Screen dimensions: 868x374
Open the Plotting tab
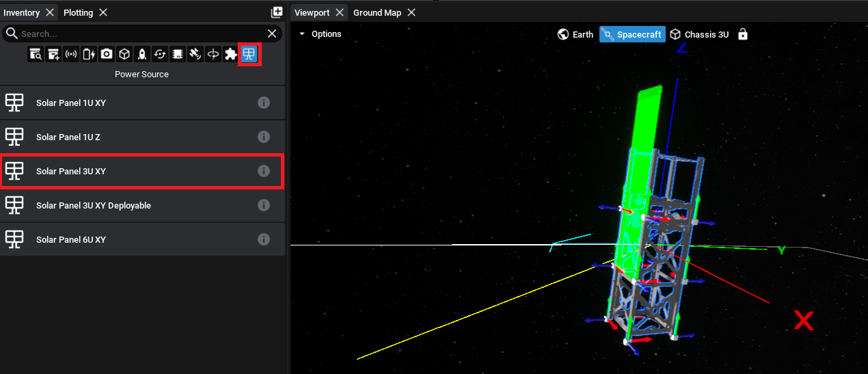(78, 12)
